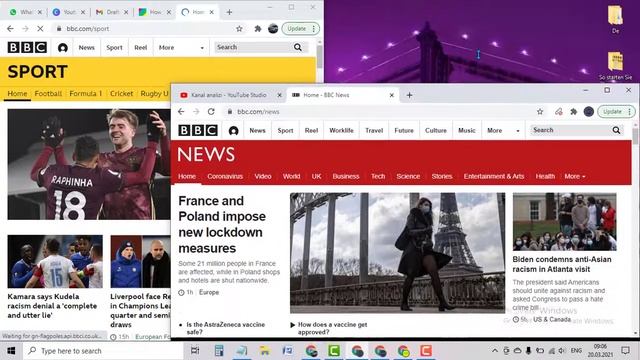The width and height of the screenshot is (640, 360).
Task: Bookmark bbc.com/news with the star icon
Action: (x=540, y=111)
